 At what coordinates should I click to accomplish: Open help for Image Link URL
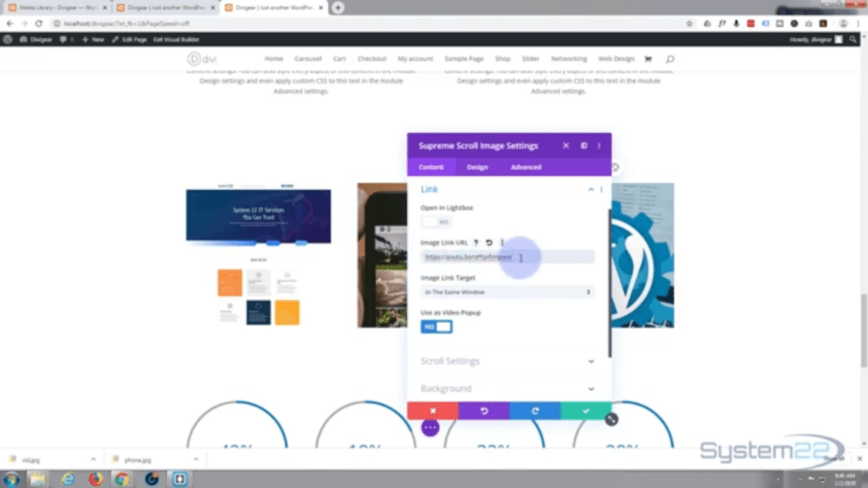475,242
